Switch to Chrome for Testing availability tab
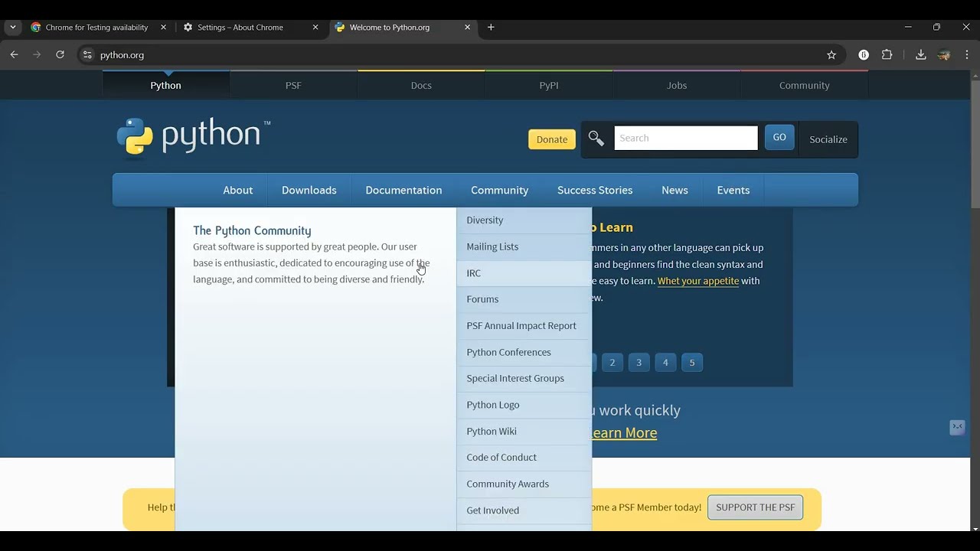The width and height of the screenshot is (980, 551). tap(97, 27)
